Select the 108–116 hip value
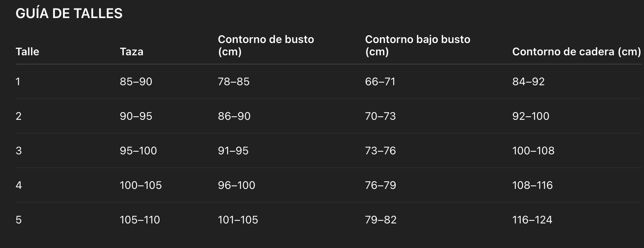This screenshot has width=644, height=248. [x=532, y=185]
